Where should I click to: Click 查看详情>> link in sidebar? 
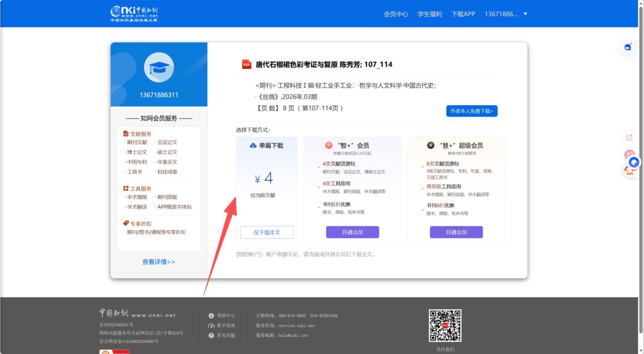click(x=159, y=262)
